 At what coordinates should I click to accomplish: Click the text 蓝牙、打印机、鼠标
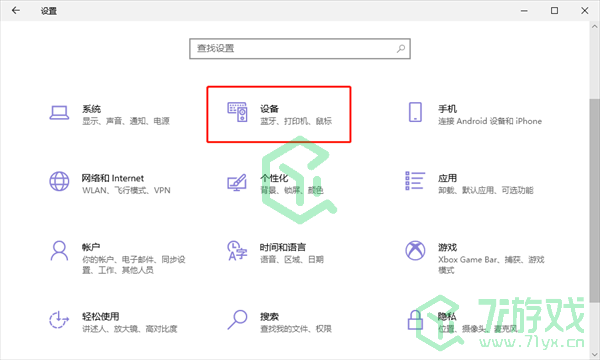tap(296, 121)
